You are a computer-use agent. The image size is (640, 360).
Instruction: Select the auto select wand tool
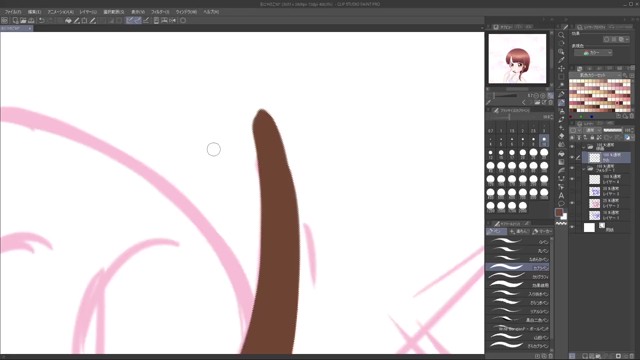click(562, 85)
